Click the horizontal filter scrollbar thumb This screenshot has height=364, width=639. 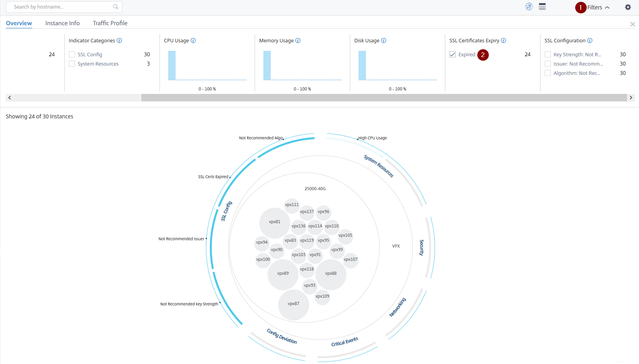click(x=384, y=97)
